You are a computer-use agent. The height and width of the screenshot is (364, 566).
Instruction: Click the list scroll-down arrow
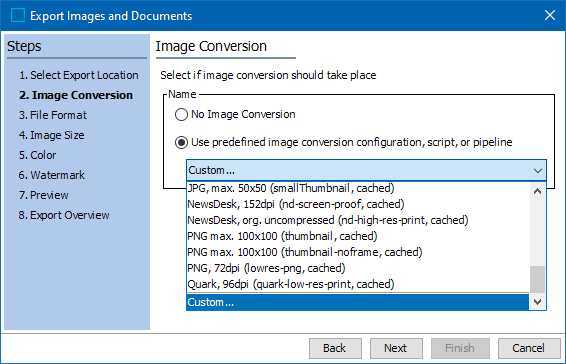pos(537,302)
